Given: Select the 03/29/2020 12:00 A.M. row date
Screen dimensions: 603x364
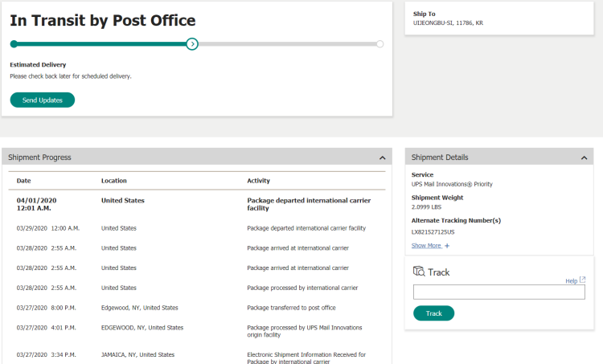Looking at the screenshot, I should point(48,228).
